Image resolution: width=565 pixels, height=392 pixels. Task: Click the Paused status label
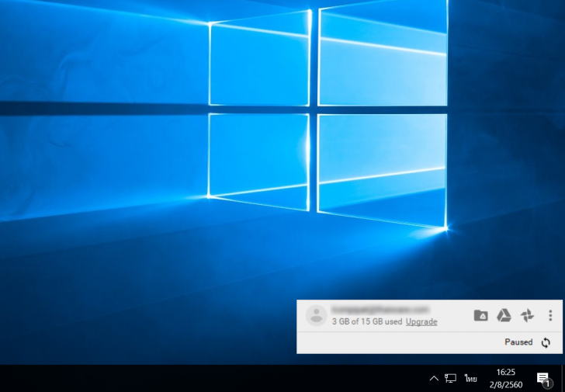(x=518, y=342)
